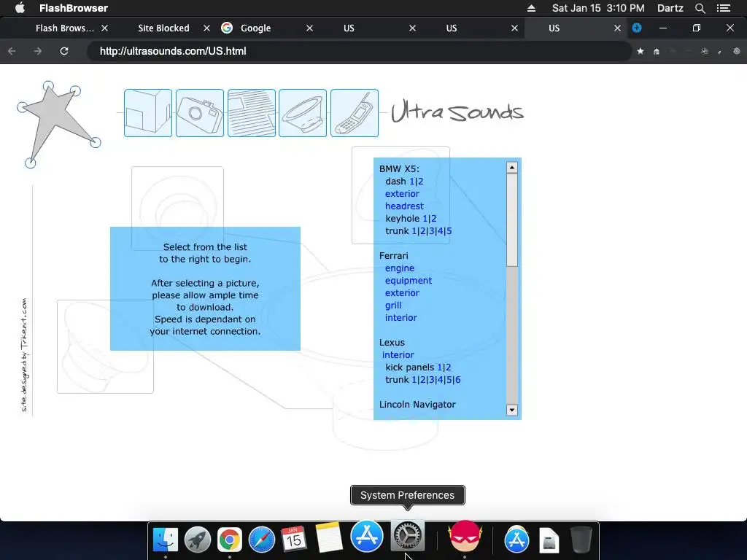Click the eject icon in the menu bar
The image size is (747, 560).
pos(531,8)
